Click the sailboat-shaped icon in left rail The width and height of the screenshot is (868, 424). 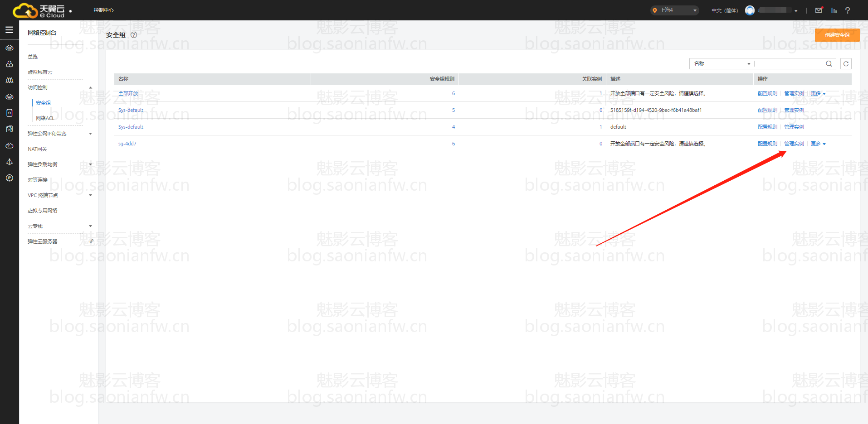pyautogui.click(x=9, y=162)
